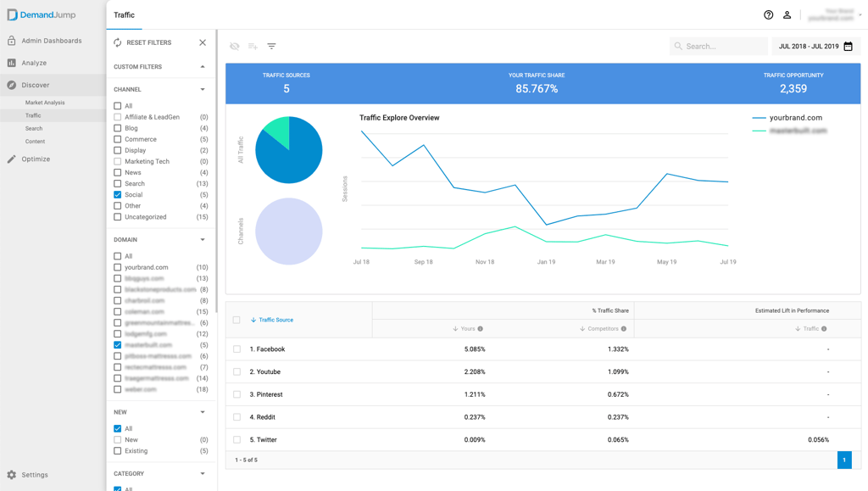Click the Channels pie chart circle

click(x=288, y=232)
